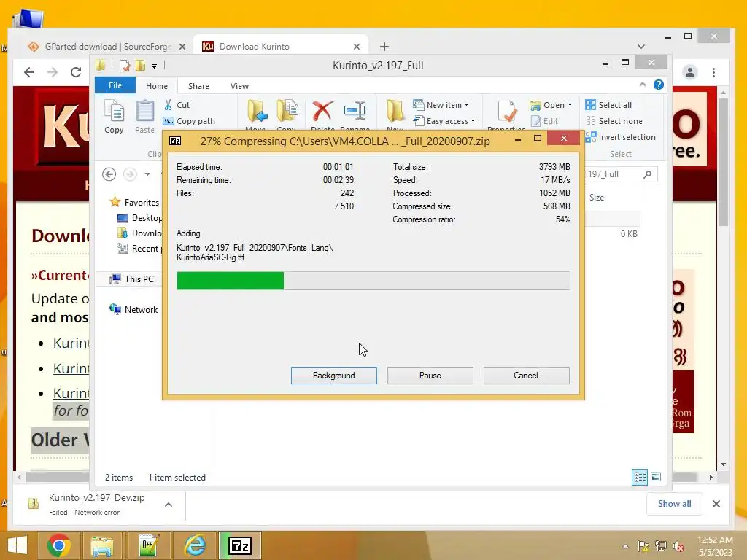Select Cut in the ribbon
The image size is (747, 560).
(177, 105)
